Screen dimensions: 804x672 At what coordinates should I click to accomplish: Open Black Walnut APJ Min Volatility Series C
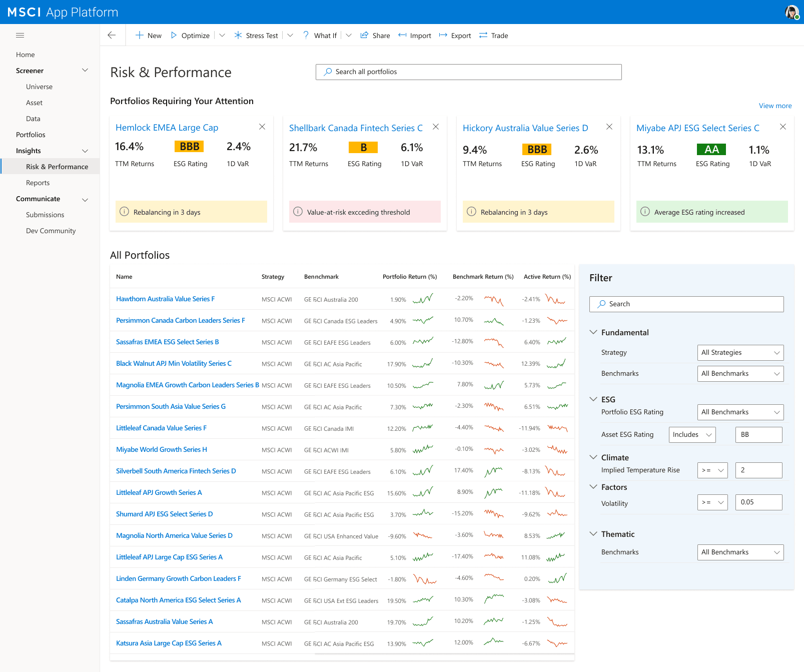174,363
